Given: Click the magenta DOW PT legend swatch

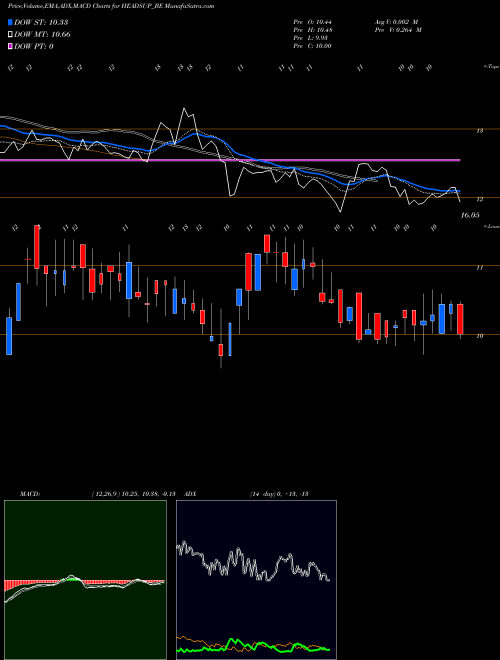Looking at the screenshot, I should tap(10, 46).
